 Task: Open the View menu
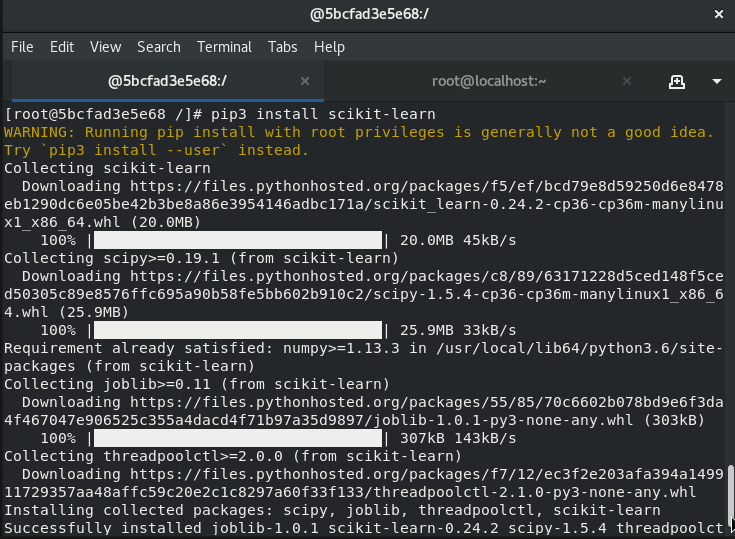click(105, 47)
